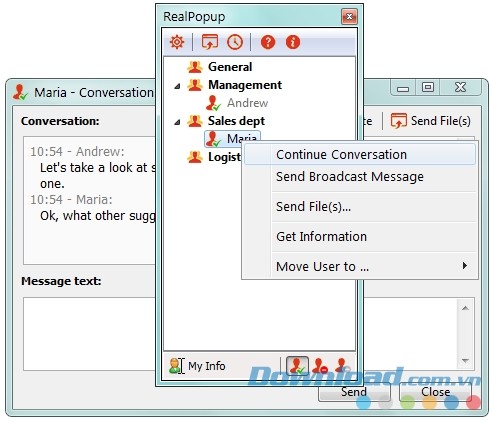The height and width of the screenshot is (422, 493).
Task: Click Maria conversation window title icon
Action: point(20,92)
